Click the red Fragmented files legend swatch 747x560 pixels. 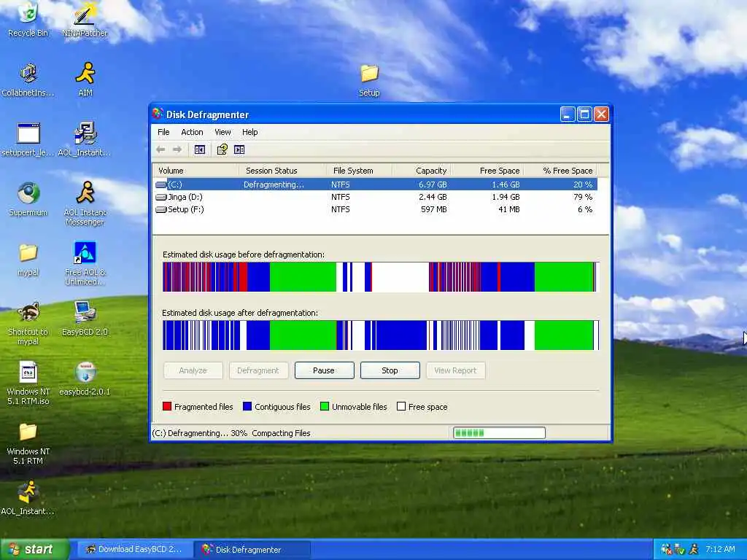pos(167,406)
